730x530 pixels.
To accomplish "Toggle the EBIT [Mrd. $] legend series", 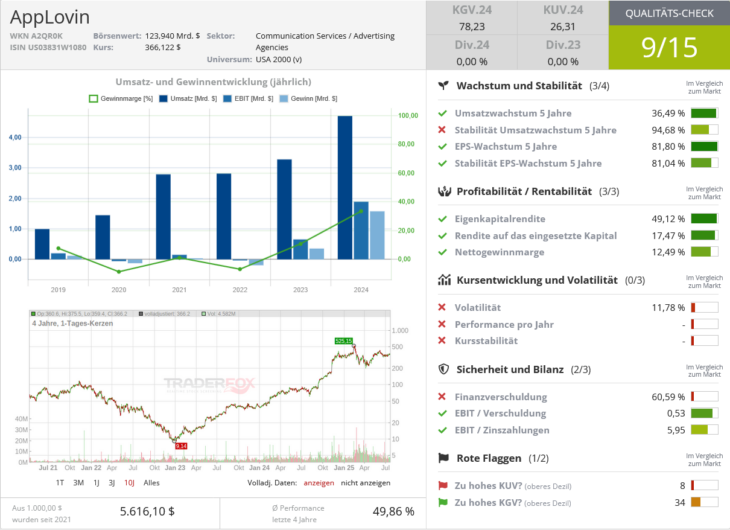I will (x=248, y=99).
